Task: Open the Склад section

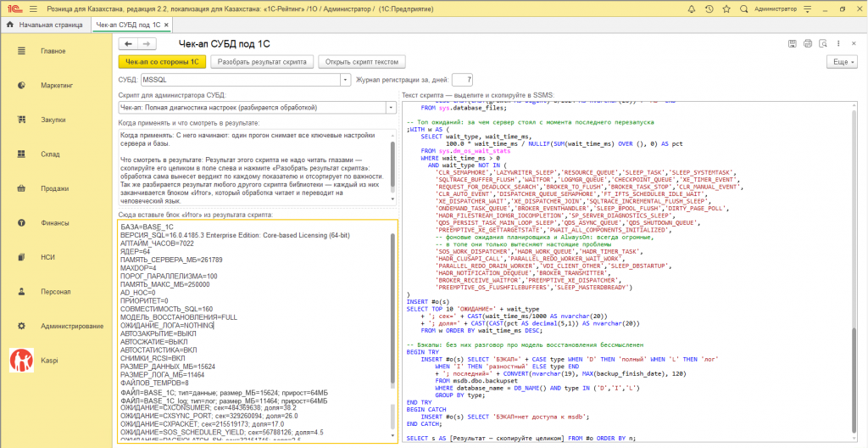Action: 50,154
